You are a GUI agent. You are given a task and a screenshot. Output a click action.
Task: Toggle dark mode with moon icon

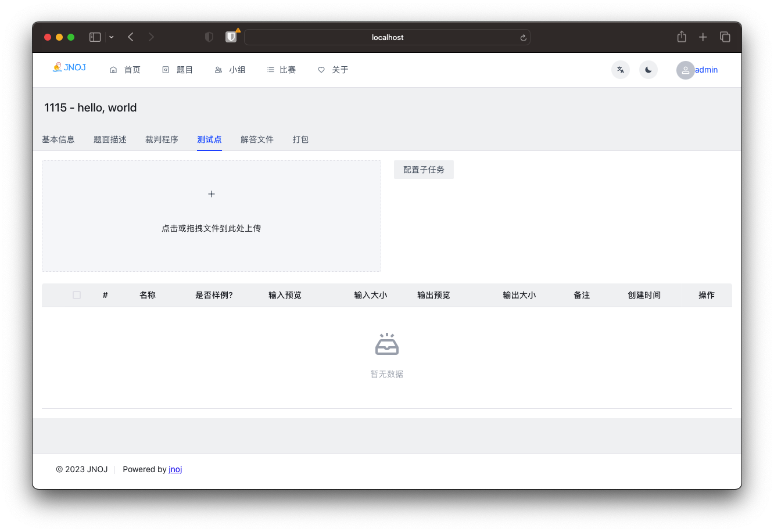point(648,70)
